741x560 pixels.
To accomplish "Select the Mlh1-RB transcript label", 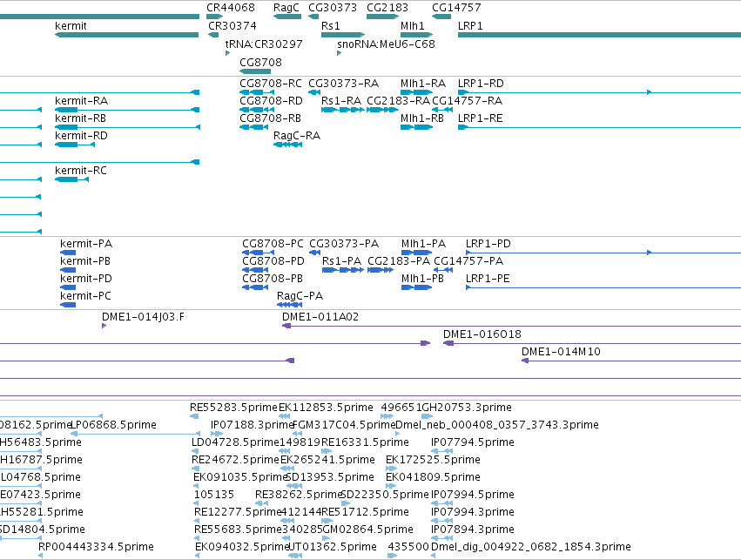I will (x=422, y=118).
